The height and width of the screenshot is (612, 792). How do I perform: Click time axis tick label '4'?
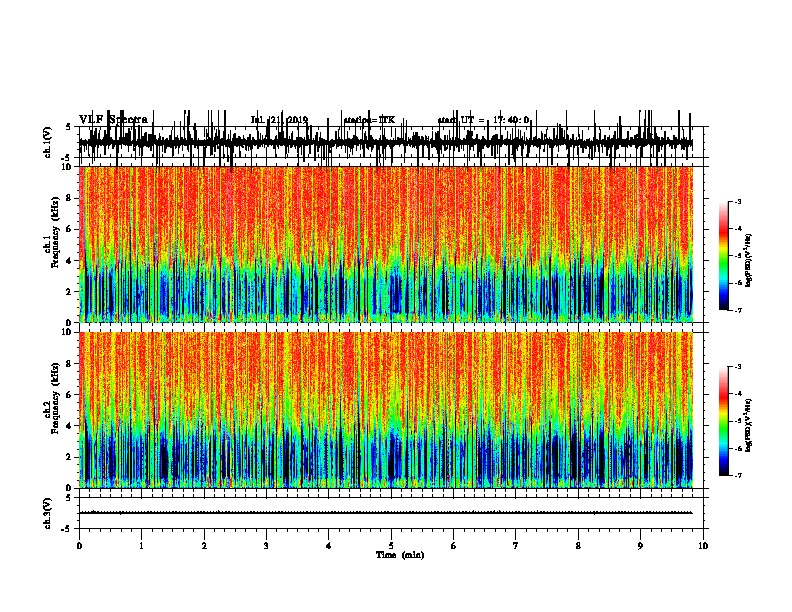click(328, 546)
